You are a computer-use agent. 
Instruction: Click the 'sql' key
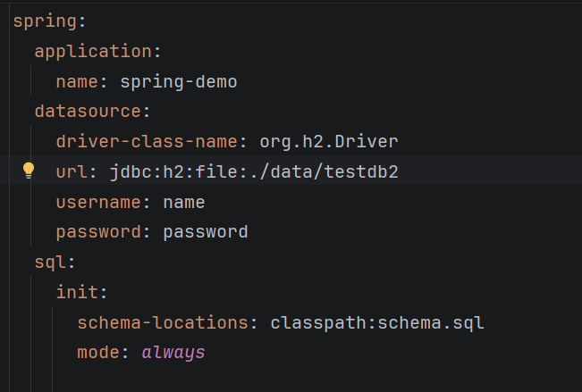pyautogui.click(x=49, y=263)
